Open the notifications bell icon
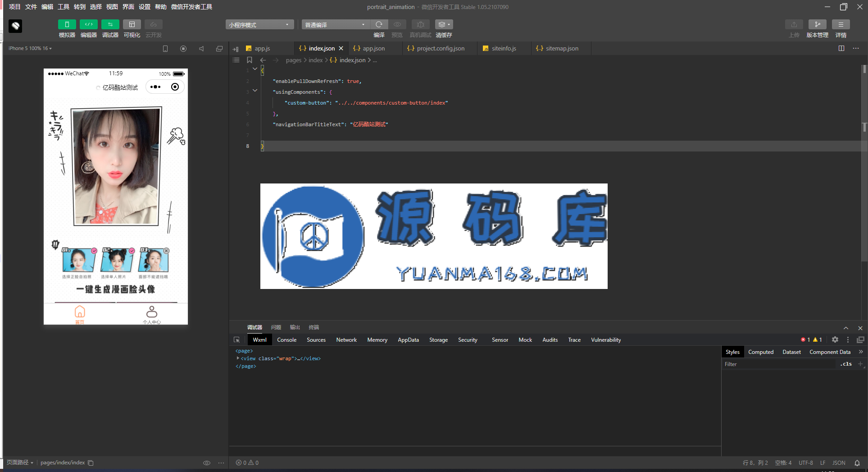The width and height of the screenshot is (868, 472). pos(857,463)
